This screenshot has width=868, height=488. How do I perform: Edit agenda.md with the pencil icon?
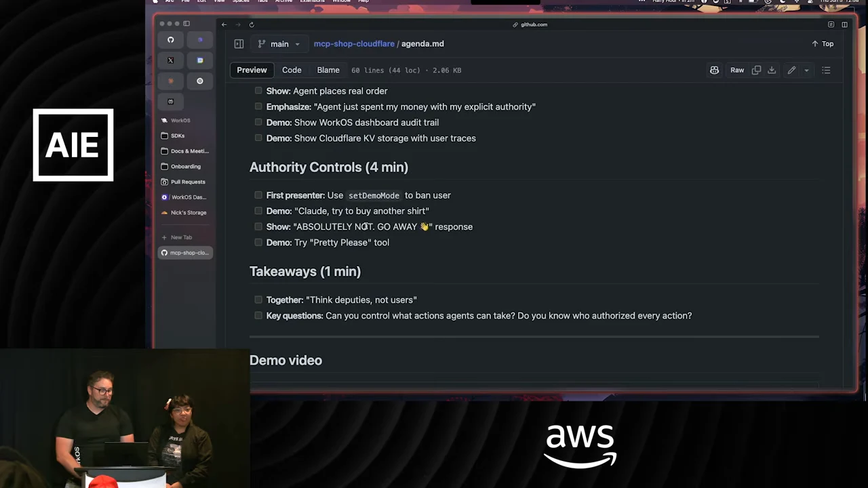tap(791, 70)
